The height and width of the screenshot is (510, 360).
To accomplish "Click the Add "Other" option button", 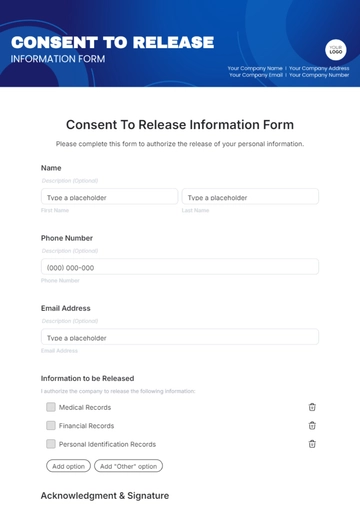I will [128, 466].
